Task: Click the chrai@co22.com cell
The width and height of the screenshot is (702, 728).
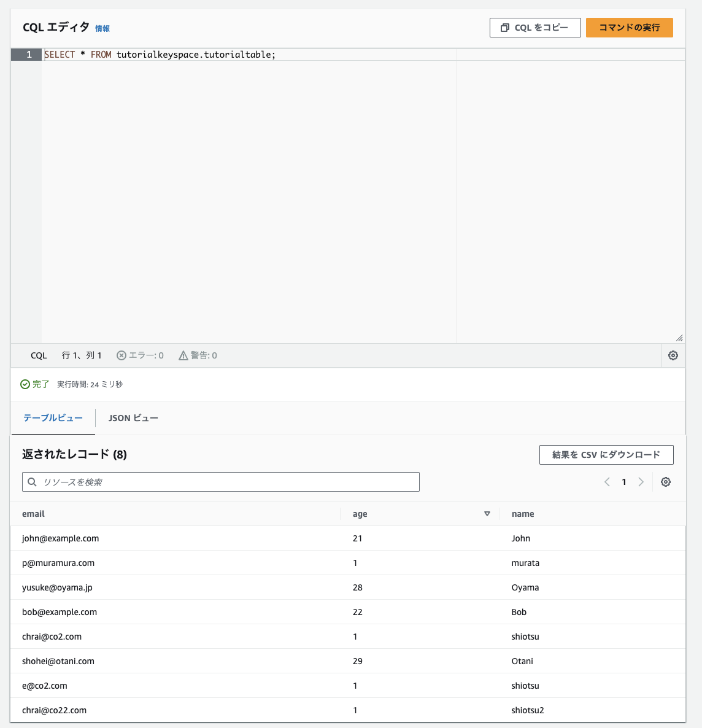Action: 55,711
